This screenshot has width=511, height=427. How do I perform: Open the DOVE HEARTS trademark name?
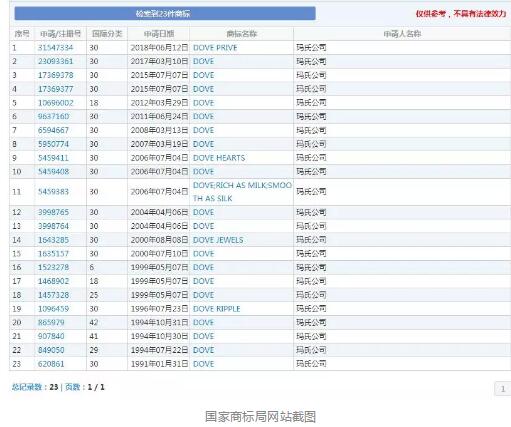(219, 158)
